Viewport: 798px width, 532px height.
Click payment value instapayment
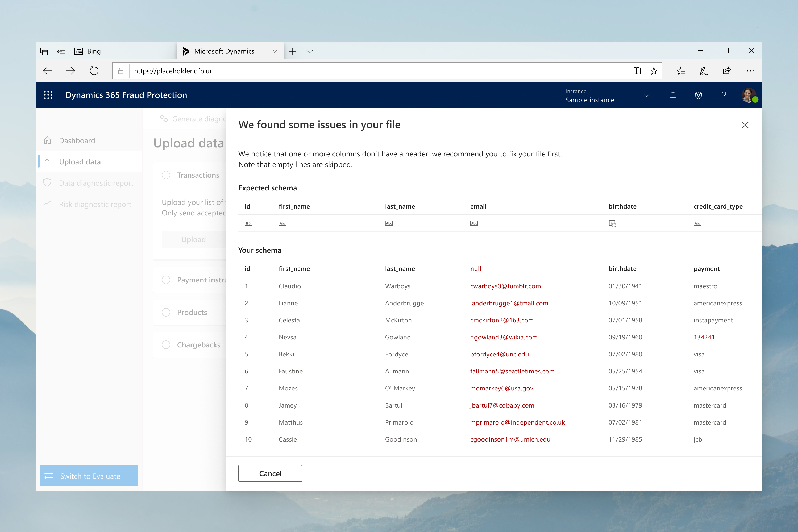tap(713, 320)
